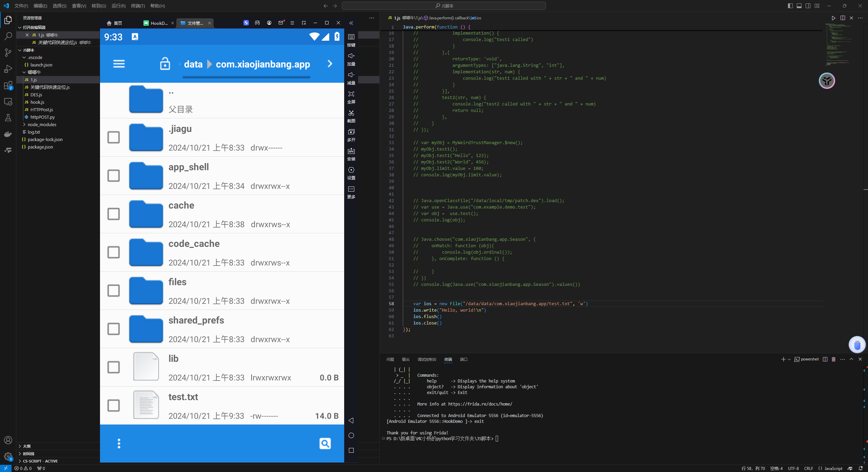Open the 终端(T) menu in menu bar
This screenshot has height=472, width=868.
(138, 6)
